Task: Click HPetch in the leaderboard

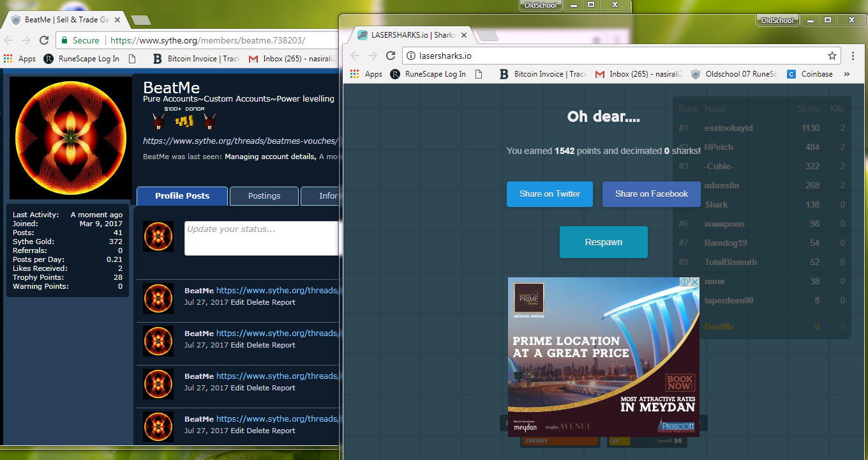Action: tap(719, 148)
